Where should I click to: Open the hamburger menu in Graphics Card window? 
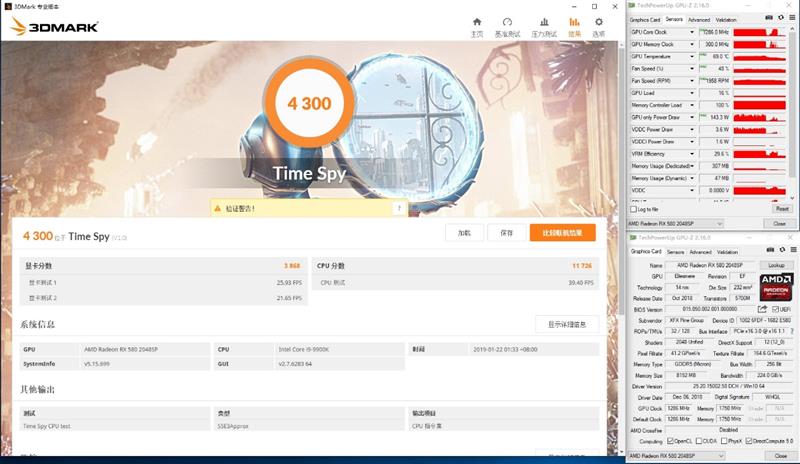click(x=793, y=250)
